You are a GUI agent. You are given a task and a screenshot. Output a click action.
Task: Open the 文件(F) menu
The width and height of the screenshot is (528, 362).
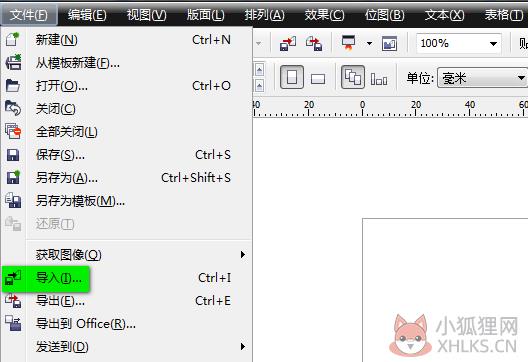point(29,15)
